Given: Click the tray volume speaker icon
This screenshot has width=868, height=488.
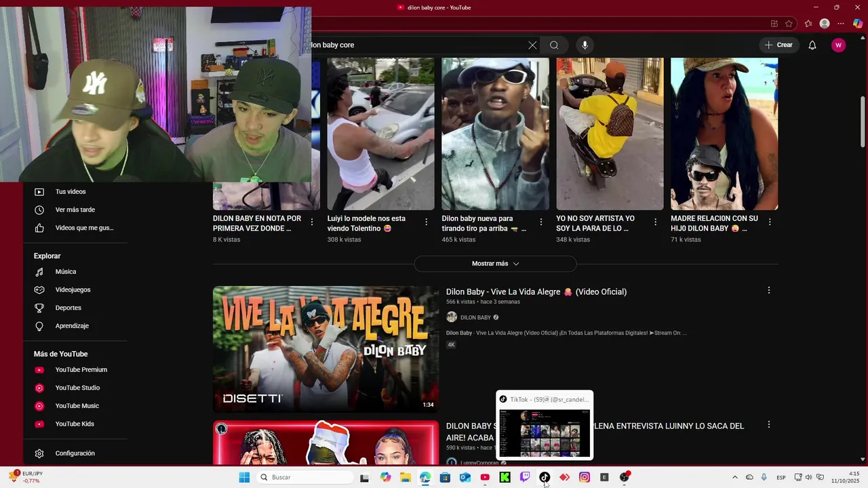Looking at the screenshot, I should [x=808, y=477].
